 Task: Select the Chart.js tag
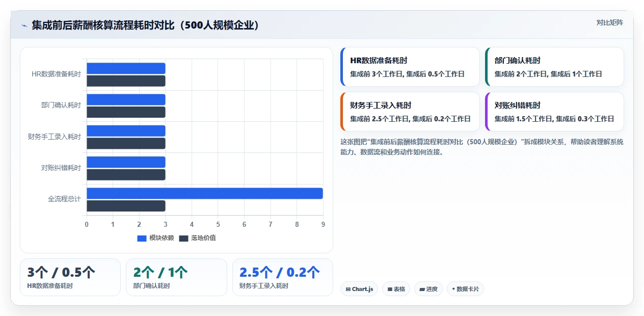(359, 289)
